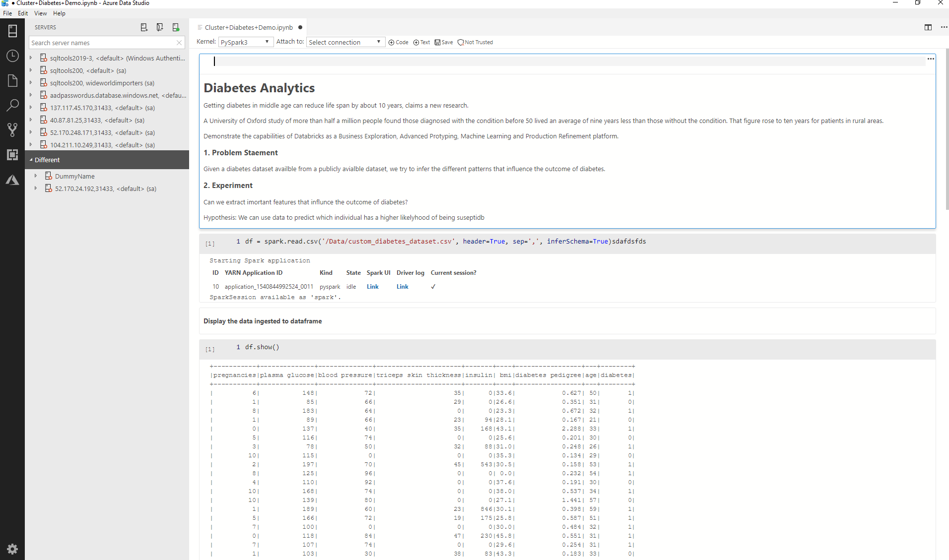Open the Azure view in activity bar
Viewport: 949px width, 560px height.
(12, 180)
